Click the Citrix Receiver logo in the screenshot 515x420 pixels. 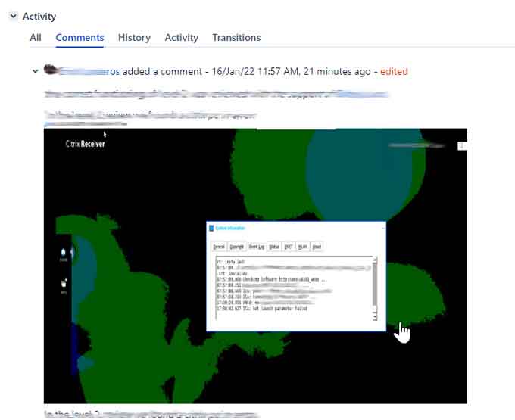pyautogui.click(x=85, y=143)
